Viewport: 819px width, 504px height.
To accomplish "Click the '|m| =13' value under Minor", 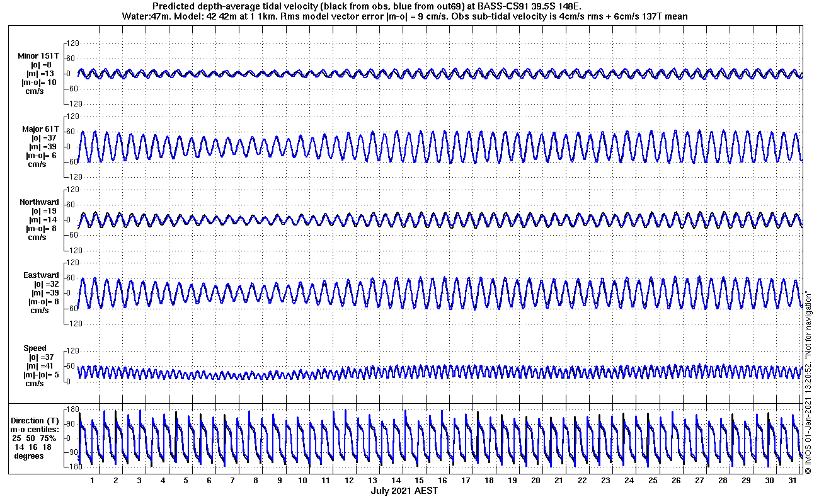I will tap(41, 74).
